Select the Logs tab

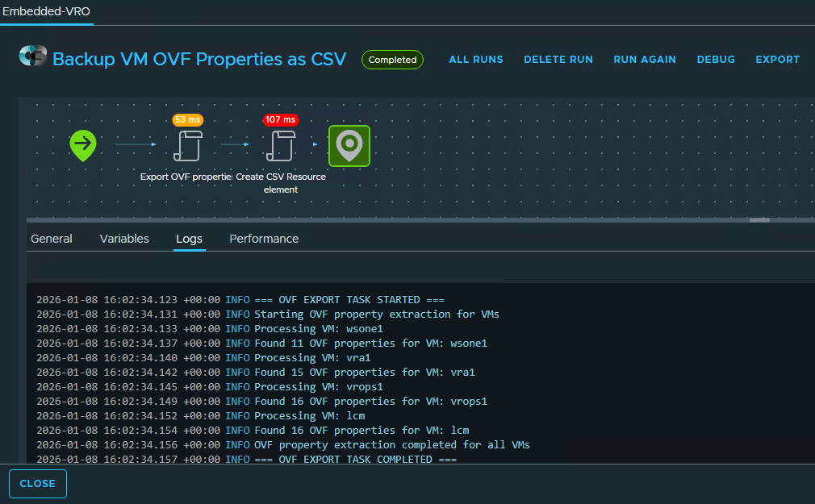click(x=189, y=239)
